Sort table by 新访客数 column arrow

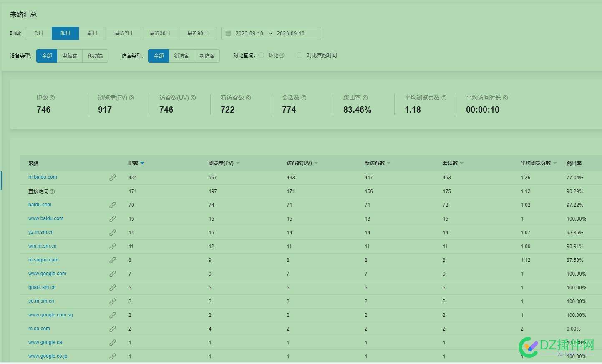pos(389,163)
